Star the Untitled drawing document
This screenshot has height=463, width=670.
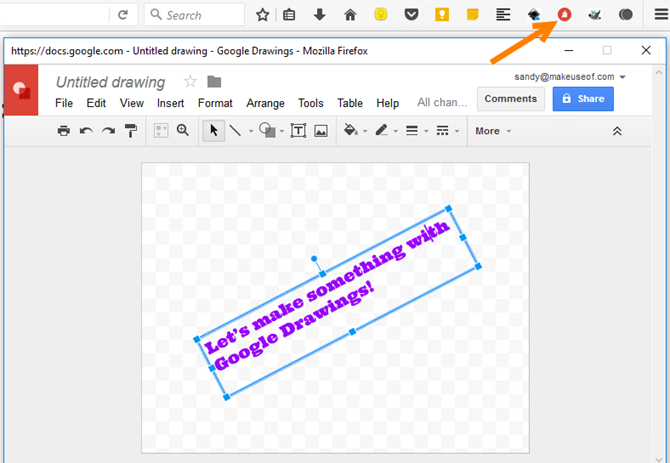pos(190,82)
